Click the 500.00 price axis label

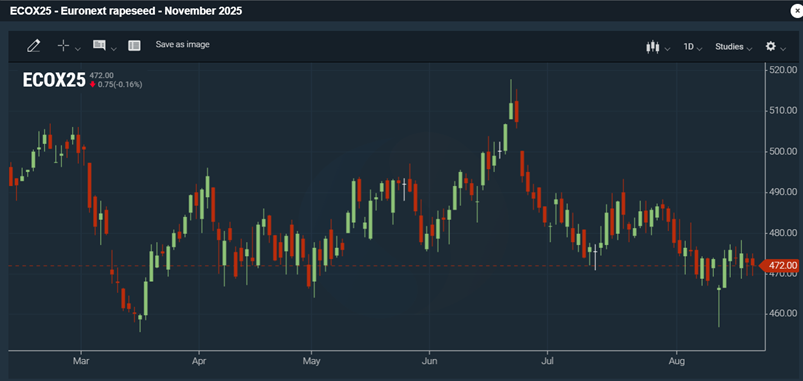pos(784,151)
